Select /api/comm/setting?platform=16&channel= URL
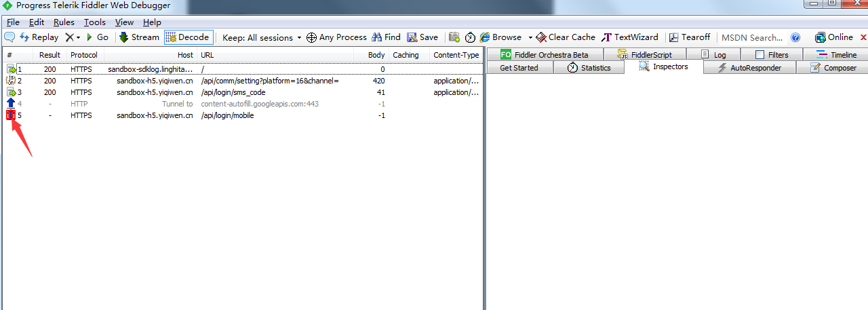Screen dimensions: 868x310 270,81
